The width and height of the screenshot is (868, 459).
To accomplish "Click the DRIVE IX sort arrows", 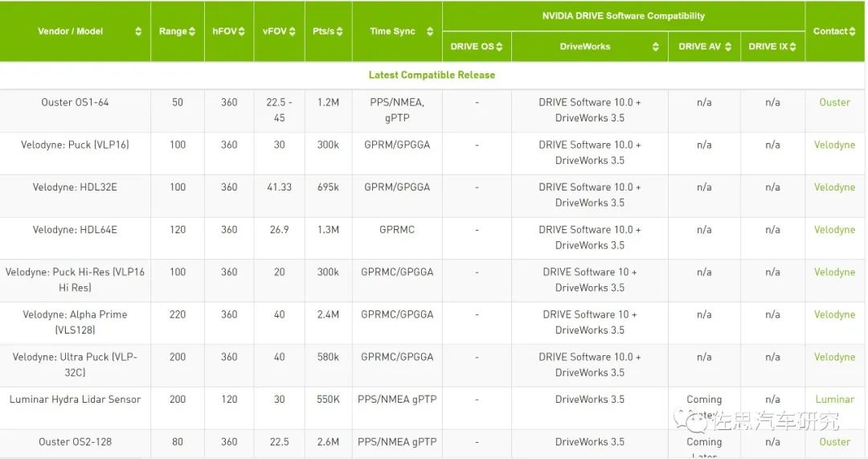I will pos(792,47).
